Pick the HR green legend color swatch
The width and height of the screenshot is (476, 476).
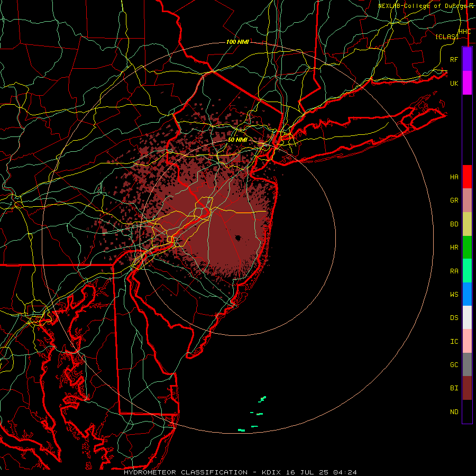(x=467, y=248)
